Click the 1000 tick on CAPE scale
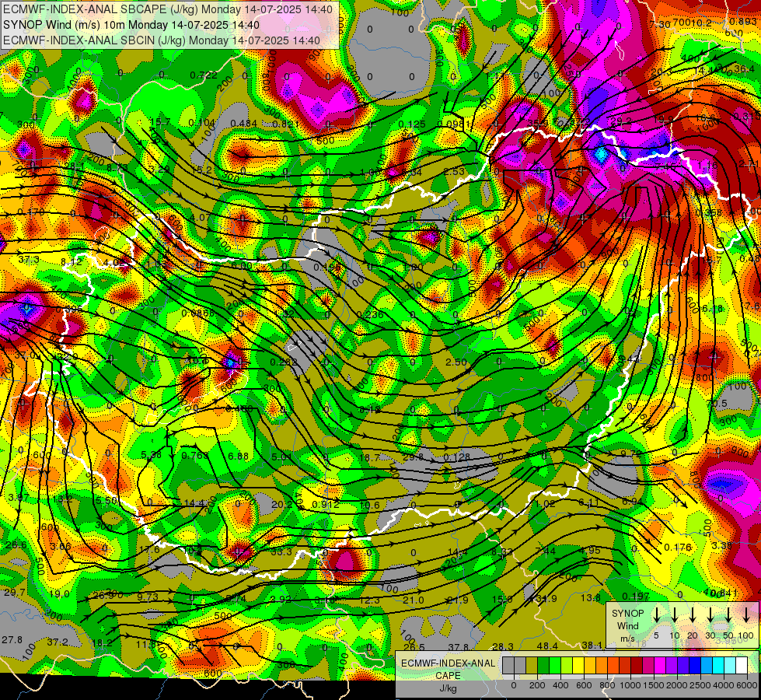This screenshot has width=761, height=700. (631, 685)
